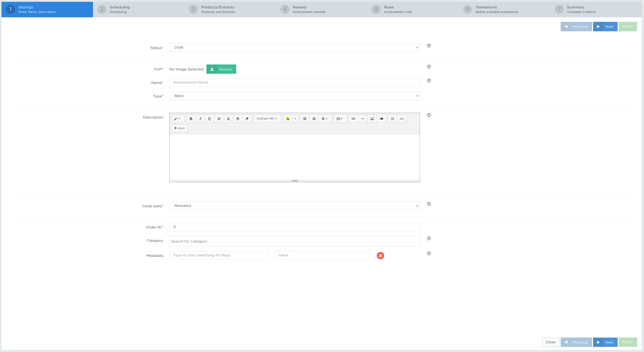The height and width of the screenshot is (352, 644).
Task: Open the Initial state Revealed dropdown
Action: (294, 206)
